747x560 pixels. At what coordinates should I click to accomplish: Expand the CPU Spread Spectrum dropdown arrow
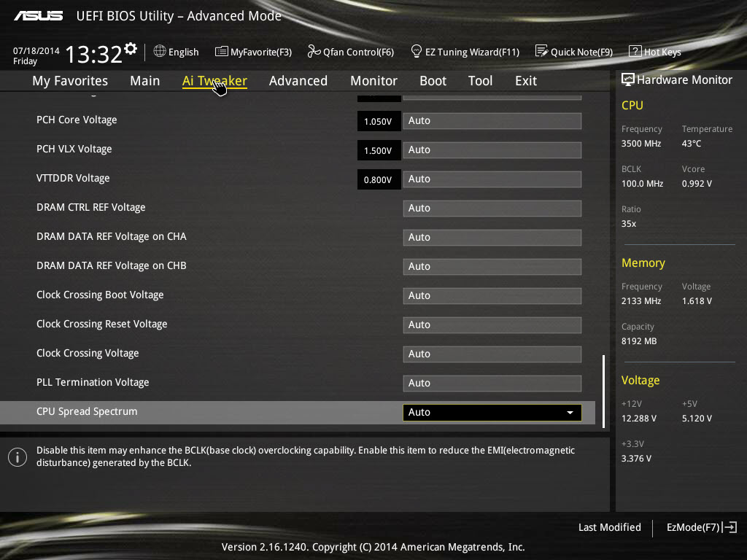click(570, 413)
